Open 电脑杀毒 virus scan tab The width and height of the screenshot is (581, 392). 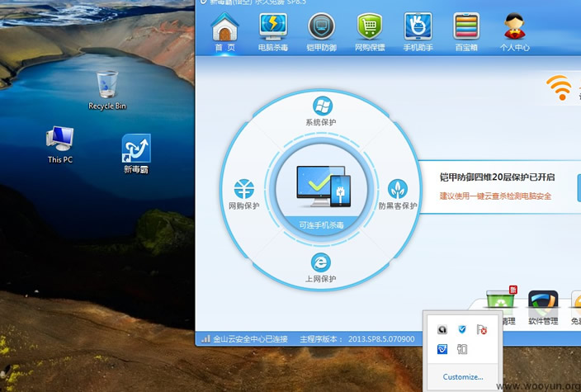click(x=272, y=31)
